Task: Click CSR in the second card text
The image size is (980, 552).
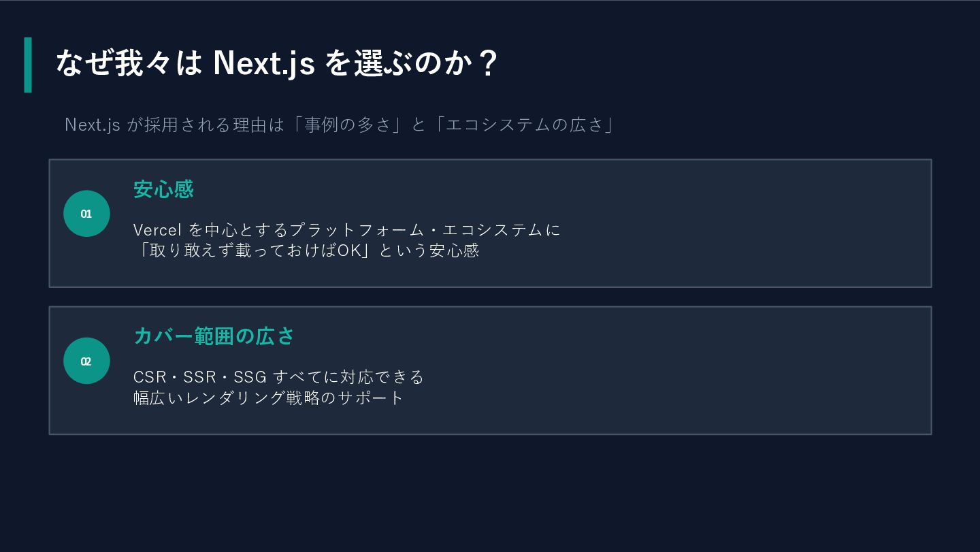Action: tap(150, 377)
